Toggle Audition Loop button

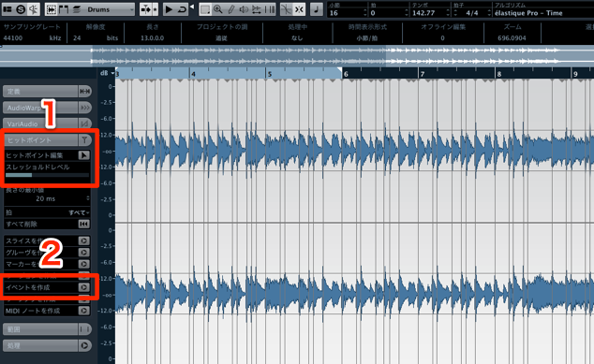[182, 9]
